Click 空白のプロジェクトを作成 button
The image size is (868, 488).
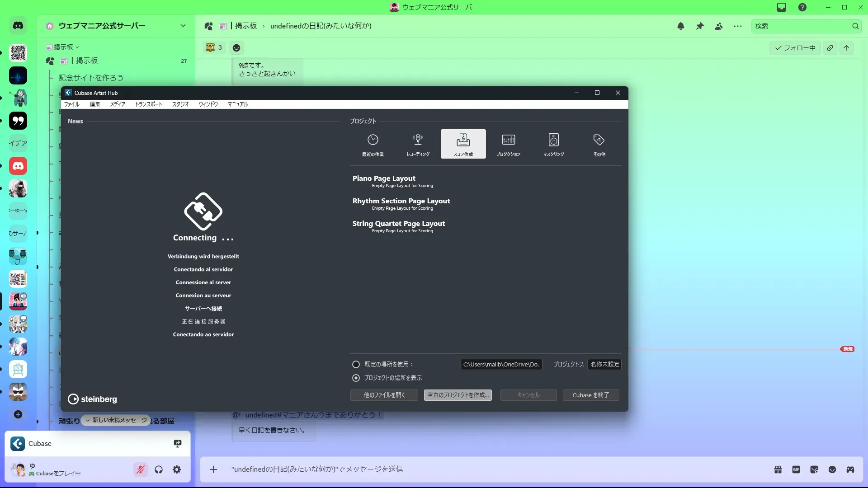[458, 395]
